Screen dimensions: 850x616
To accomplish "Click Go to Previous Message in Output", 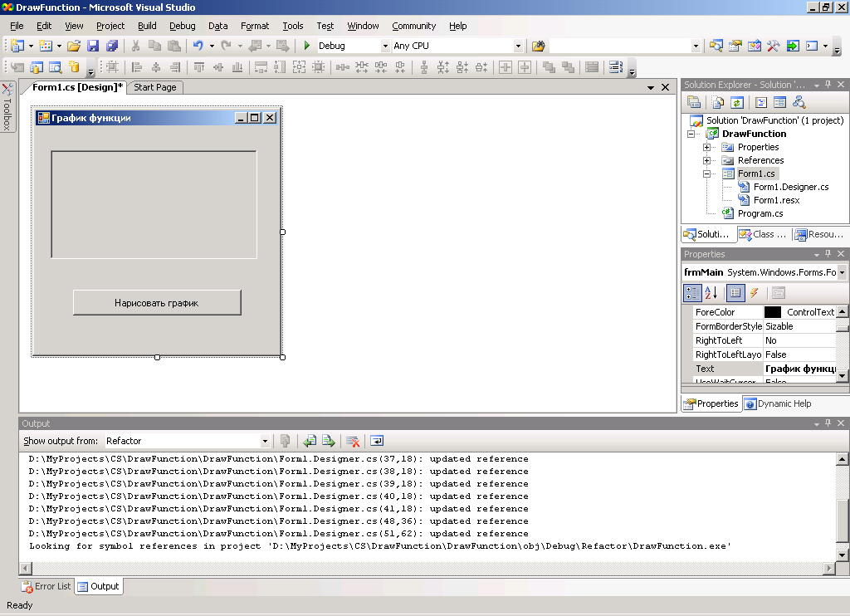I will tap(310, 441).
